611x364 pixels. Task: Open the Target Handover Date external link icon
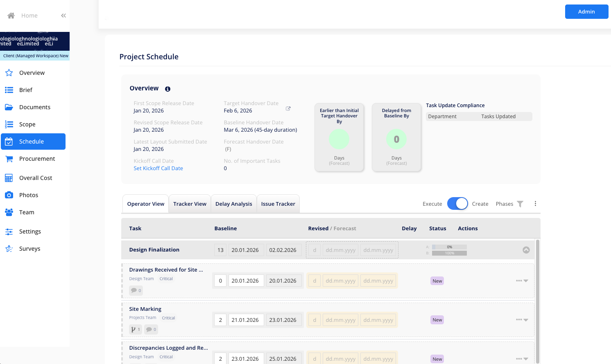tap(288, 108)
